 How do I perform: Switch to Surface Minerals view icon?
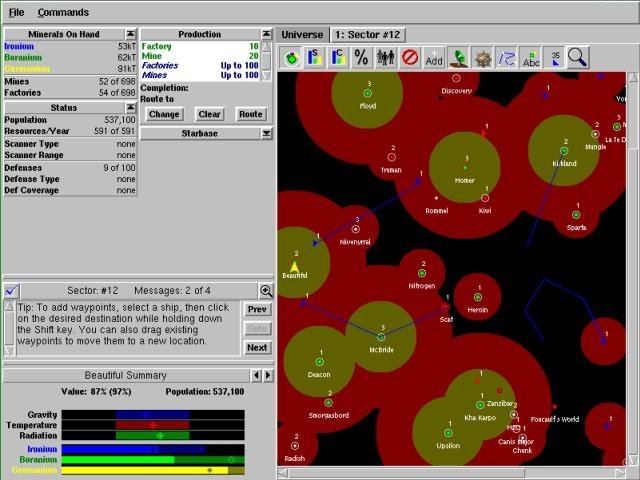click(x=314, y=58)
